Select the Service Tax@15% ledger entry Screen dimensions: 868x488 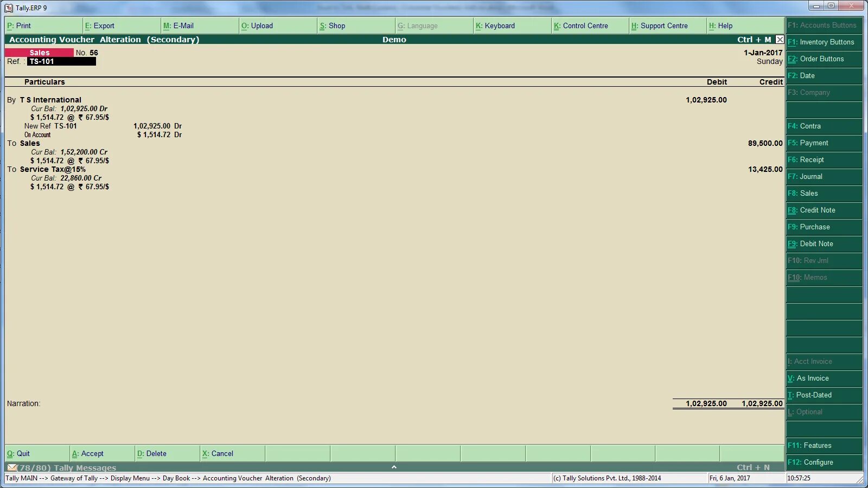pyautogui.click(x=53, y=169)
